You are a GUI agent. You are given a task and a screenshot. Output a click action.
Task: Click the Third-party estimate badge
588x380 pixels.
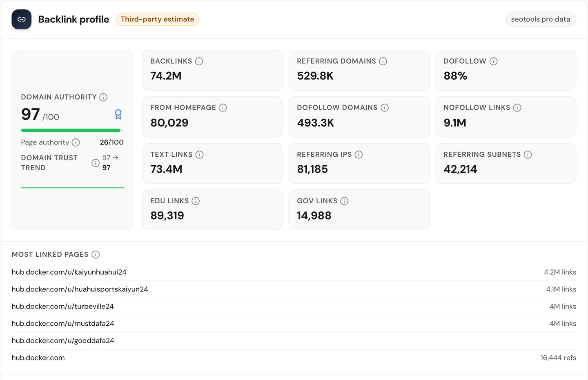click(158, 19)
